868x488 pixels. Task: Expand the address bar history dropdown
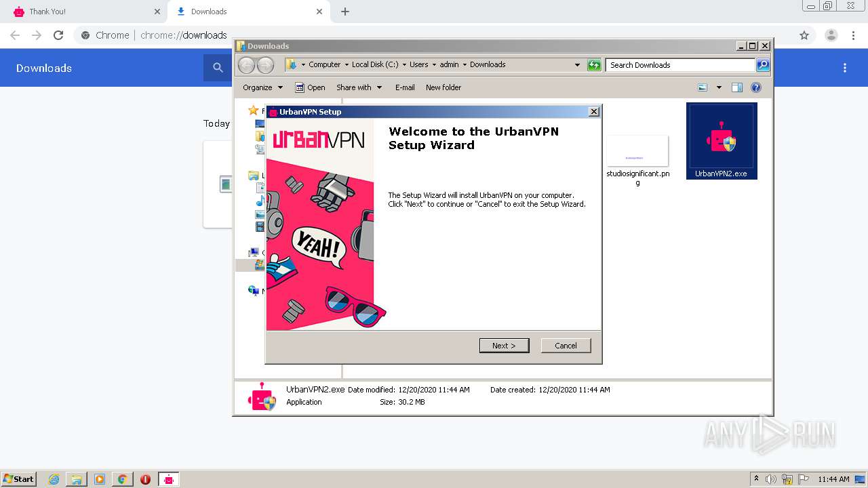click(x=577, y=65)
